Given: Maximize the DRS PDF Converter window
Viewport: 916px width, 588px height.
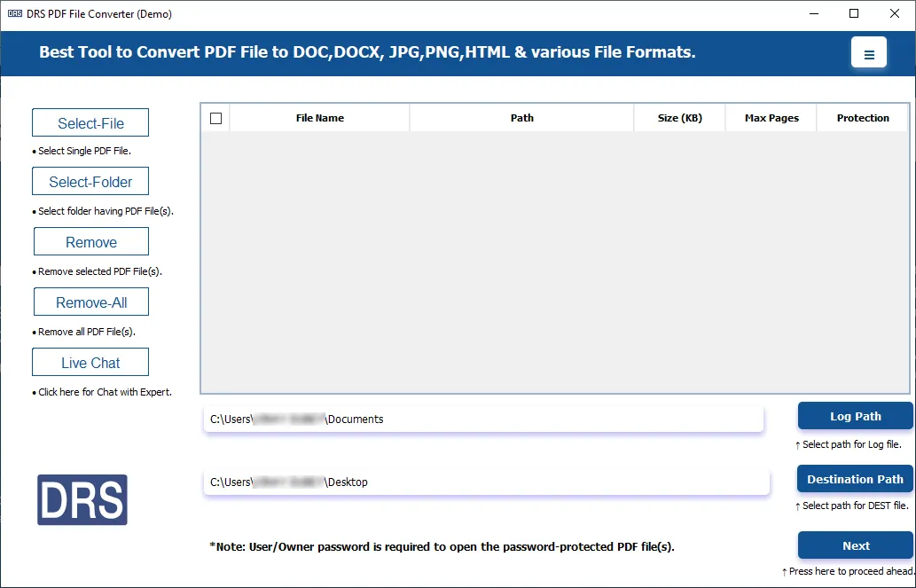Looking at the screenshot, I should pyautogui.click(x=854, y=13).
